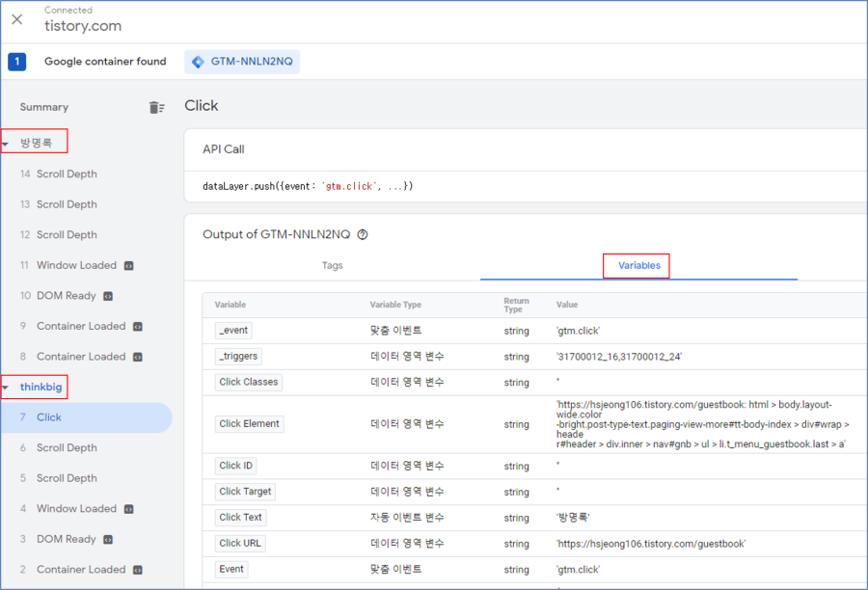Click the _triggers variable chip

pos(238,357)
